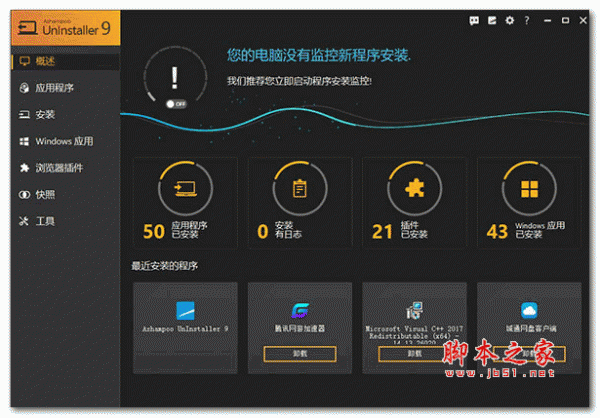Click the 城通网盘客户端 cloud icon
The height and width of the screenshot is (418, 600).
point(529,310)
